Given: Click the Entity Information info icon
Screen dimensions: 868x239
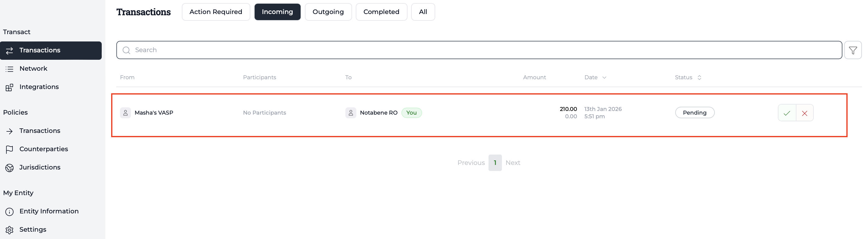Looking at the screenshot, I should tap(9, 211).
